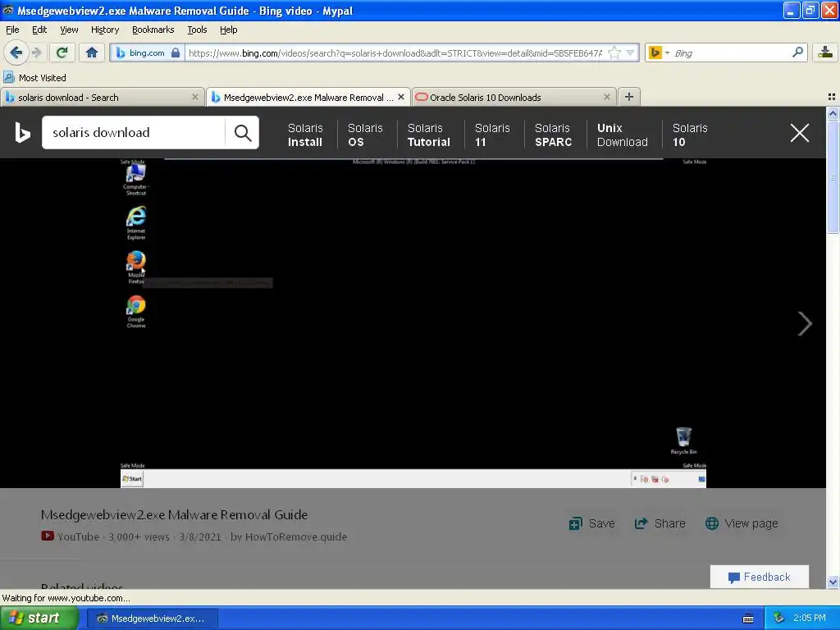Click the 2:05 PM taskbar clock

coord(809,619)
